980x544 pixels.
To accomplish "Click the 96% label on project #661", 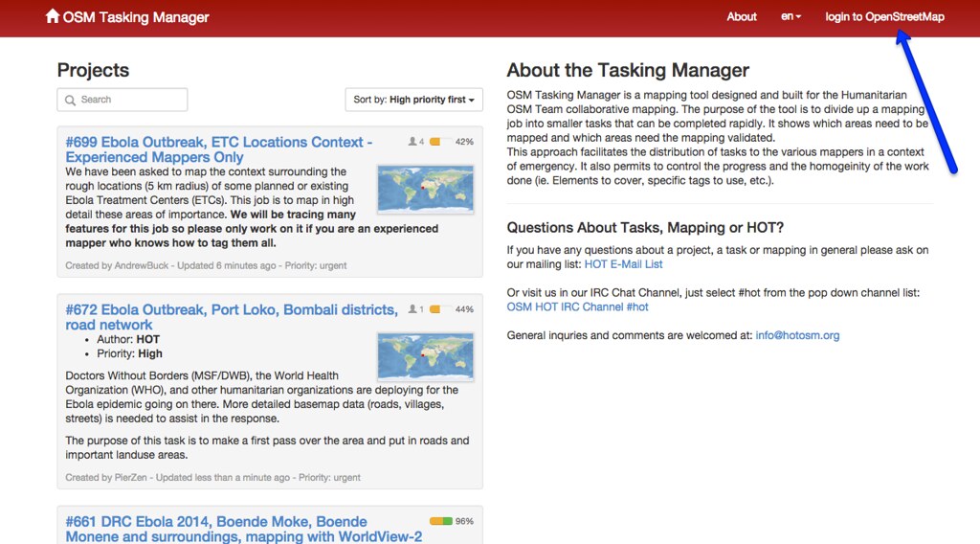I will pyautogui.click(x=464, y=521).
